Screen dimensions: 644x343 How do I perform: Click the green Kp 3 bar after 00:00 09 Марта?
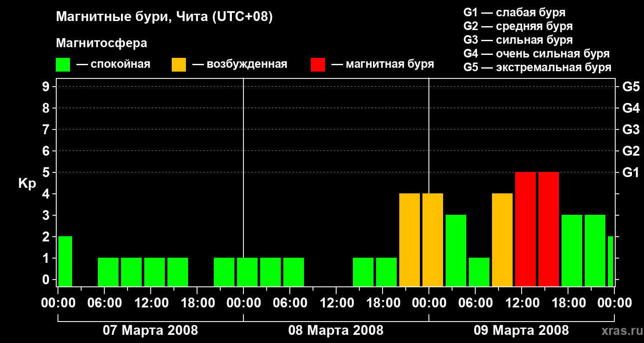tap(456, 250)
